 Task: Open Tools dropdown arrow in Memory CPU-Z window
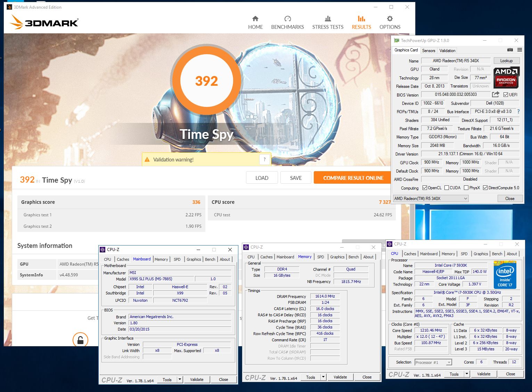(323, 377)
